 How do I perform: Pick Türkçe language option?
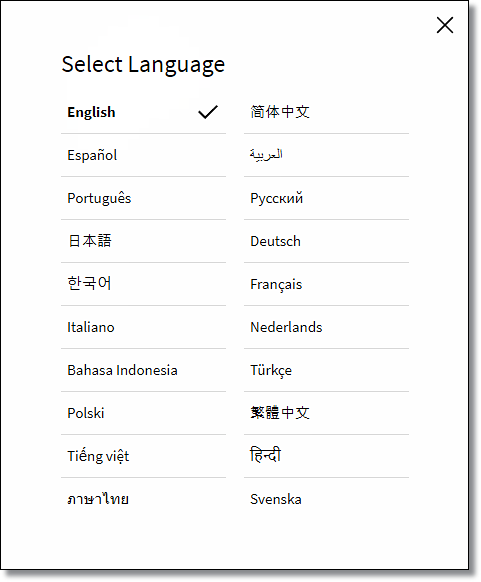coord(326,370)
